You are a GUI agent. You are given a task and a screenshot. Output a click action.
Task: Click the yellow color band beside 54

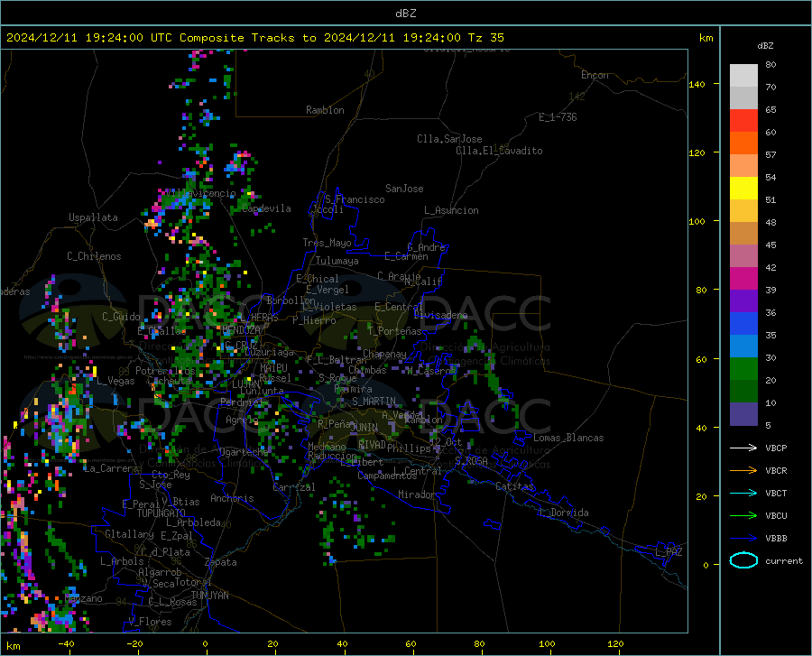coord(743,189)
